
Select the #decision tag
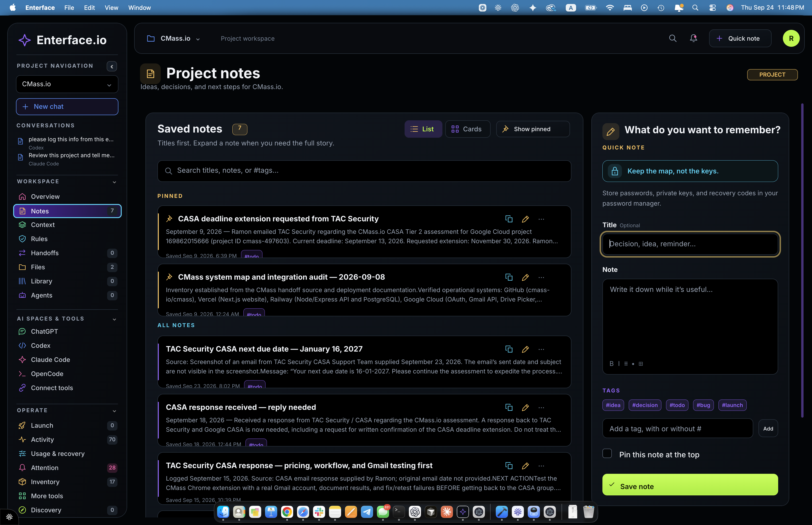coord(645,405)
